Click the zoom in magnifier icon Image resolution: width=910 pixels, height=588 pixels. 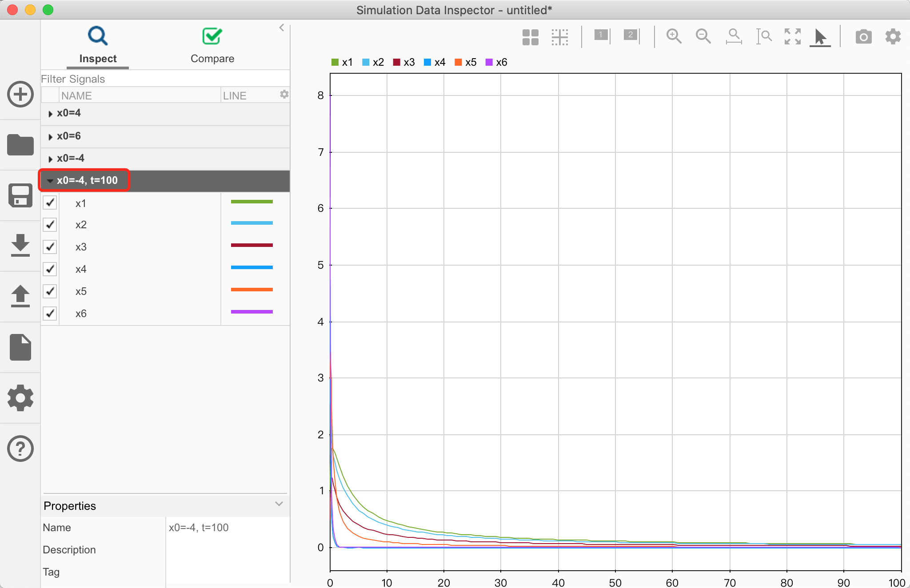click(674, 36)
